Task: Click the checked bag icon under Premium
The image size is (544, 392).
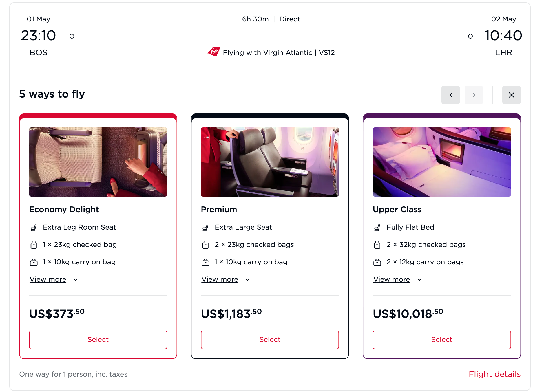Action: [x=206, y=245]
